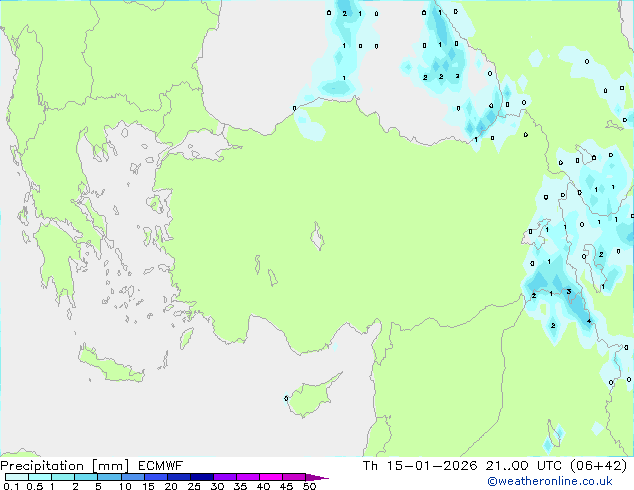Pick the 0.1–0.5 mm legend swatch
The height and width of the screenshot is (490, 634).
17,477
